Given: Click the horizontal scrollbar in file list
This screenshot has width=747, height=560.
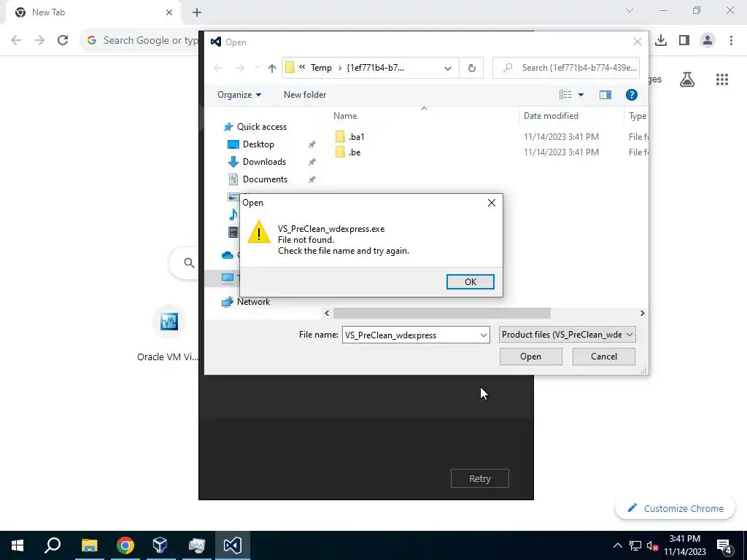Looking at the screenshot, I should pyautogui.click(x=441, y=314).
